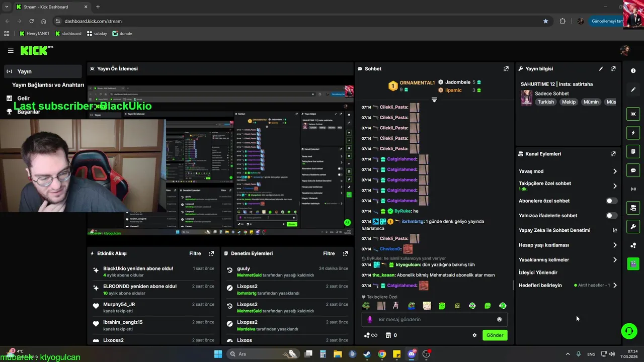Click the shop icon showing 0
Image resolution: width=644 pixels, height=362 pixels.
click(x=391, y=335)
